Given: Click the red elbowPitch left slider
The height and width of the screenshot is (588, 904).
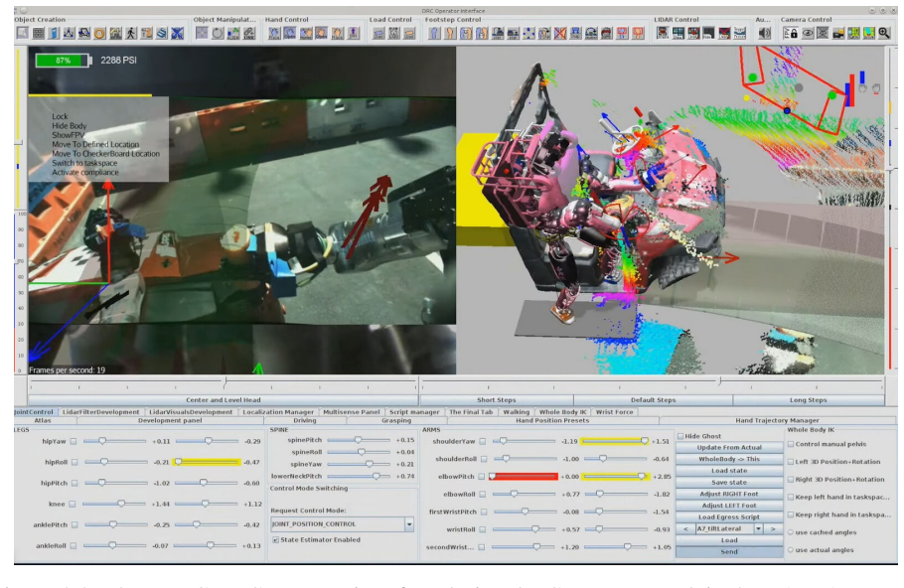Looking at the screenshot, I should point(524,477).
